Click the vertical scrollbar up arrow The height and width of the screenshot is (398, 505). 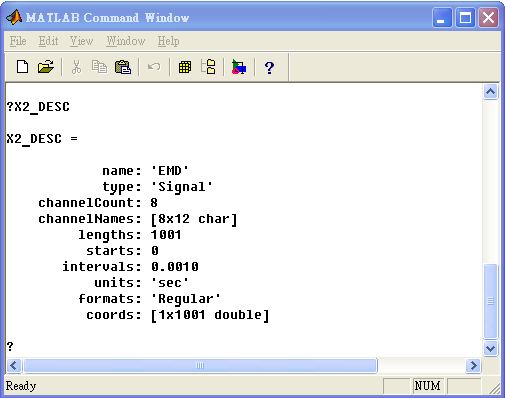(490, 92)
